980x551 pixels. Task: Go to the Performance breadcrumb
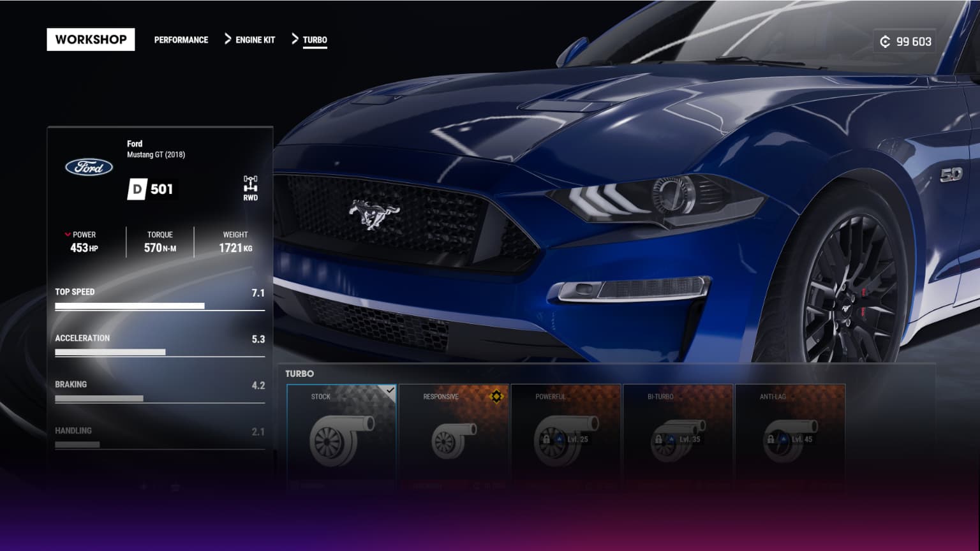(x=181, y=40)
